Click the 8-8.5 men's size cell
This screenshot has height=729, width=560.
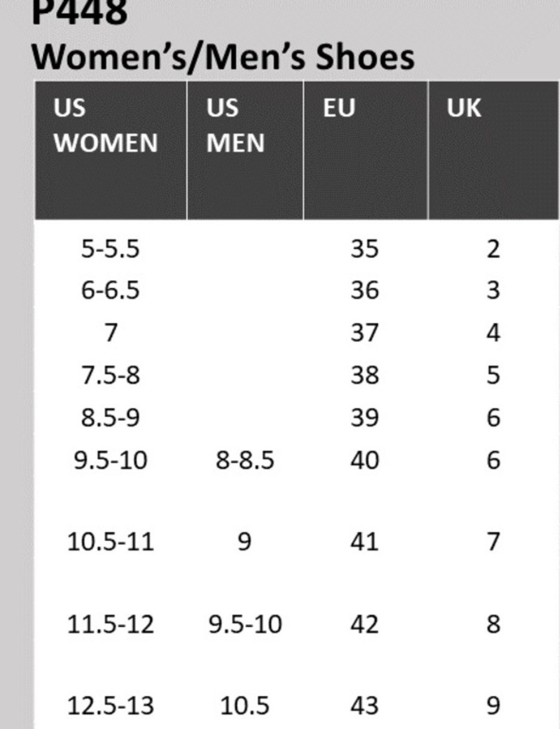(244, 460)
